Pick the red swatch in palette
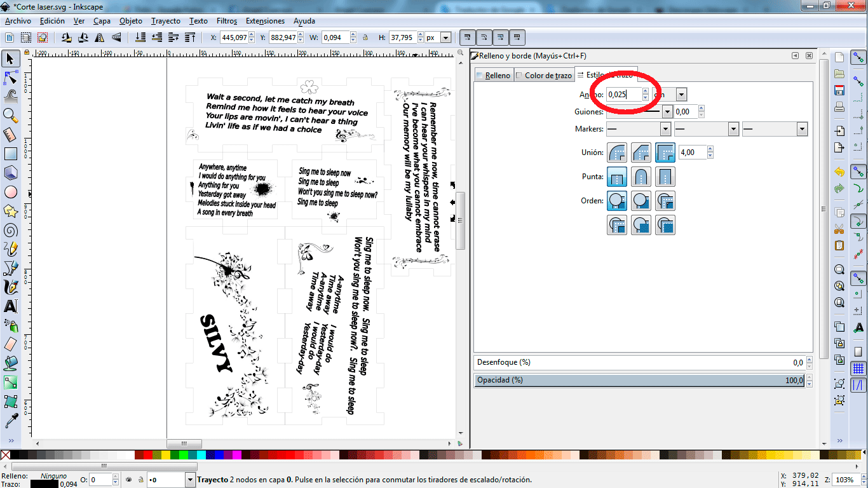This screenshot has width=868, height=488. (148, 454)
